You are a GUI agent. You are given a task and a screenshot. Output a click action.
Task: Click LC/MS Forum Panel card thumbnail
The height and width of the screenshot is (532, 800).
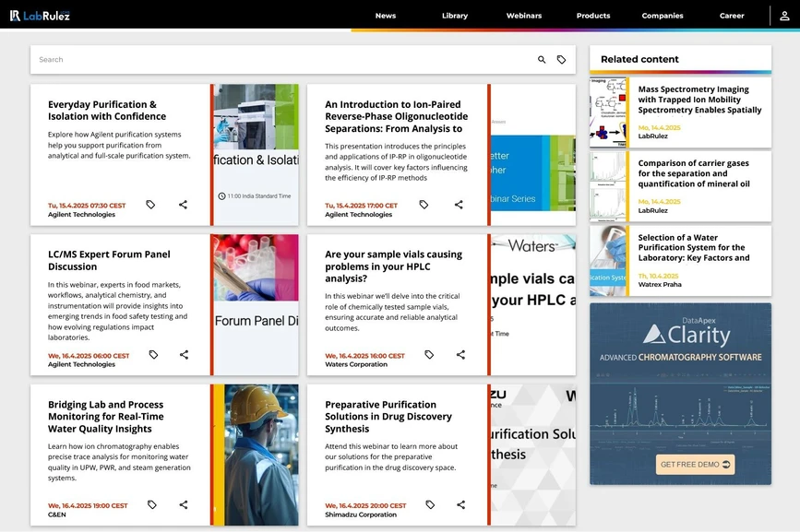click(x=257, y=305)
